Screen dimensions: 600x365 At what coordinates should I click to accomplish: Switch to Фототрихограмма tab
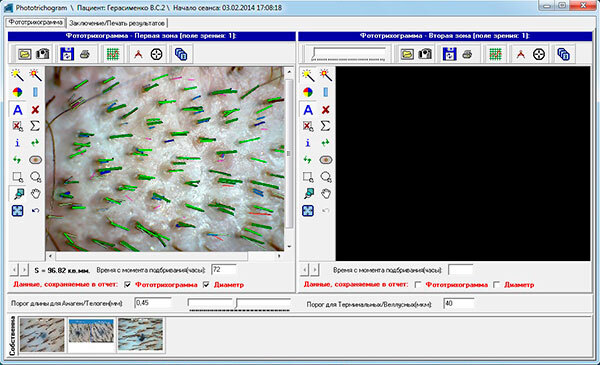point(36,22)
